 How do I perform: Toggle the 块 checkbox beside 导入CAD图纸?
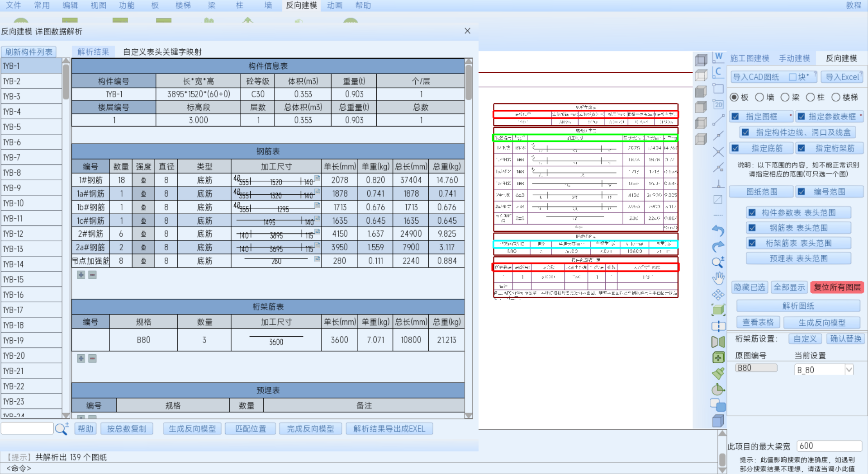(792, 77)
